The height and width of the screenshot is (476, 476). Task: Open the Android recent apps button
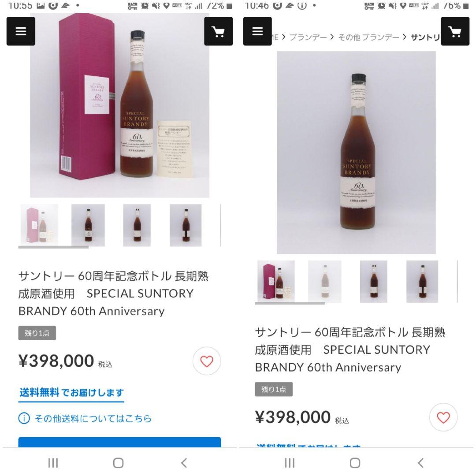point(53,463)
